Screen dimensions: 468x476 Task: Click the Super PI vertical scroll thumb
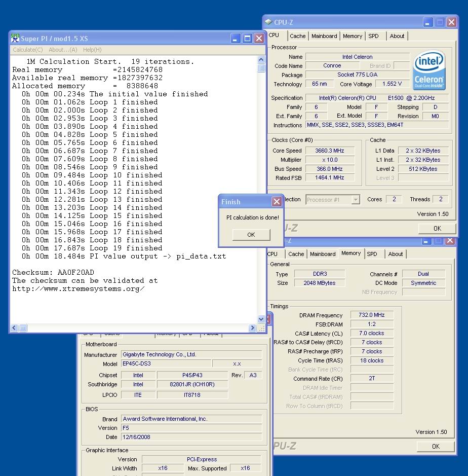[x=261, y=68]
